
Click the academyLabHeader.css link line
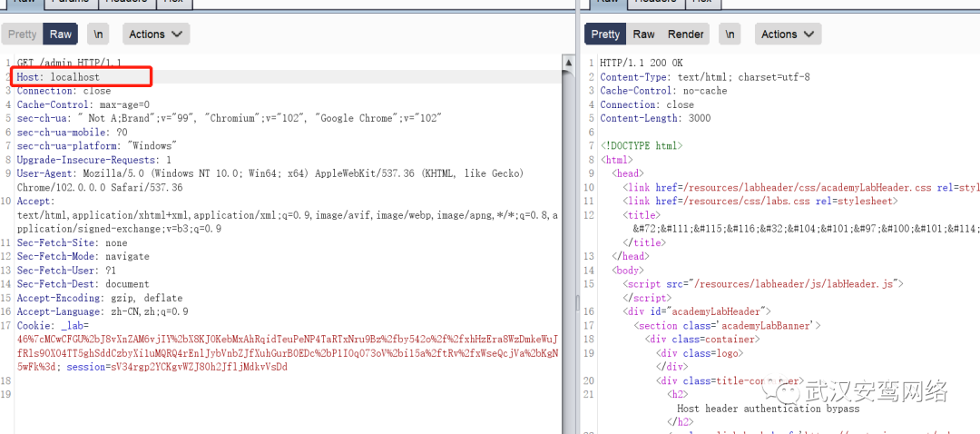(x=800, y=187)
